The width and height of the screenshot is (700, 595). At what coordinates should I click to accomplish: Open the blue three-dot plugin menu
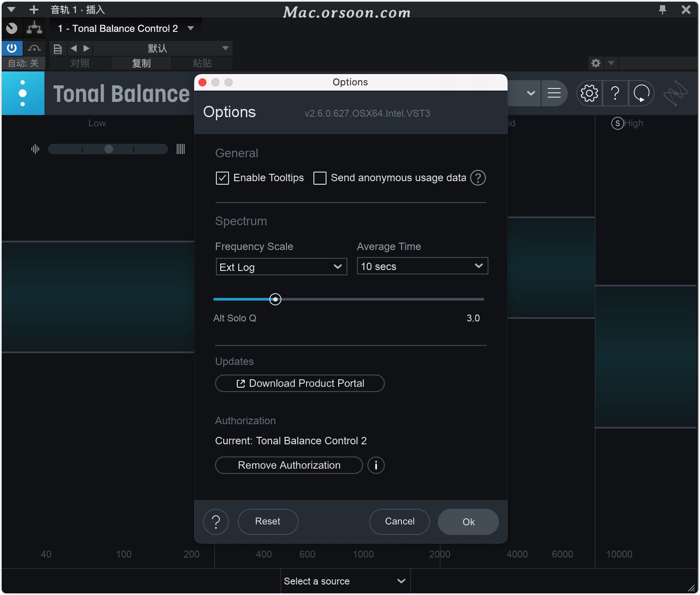pos(23,93)
